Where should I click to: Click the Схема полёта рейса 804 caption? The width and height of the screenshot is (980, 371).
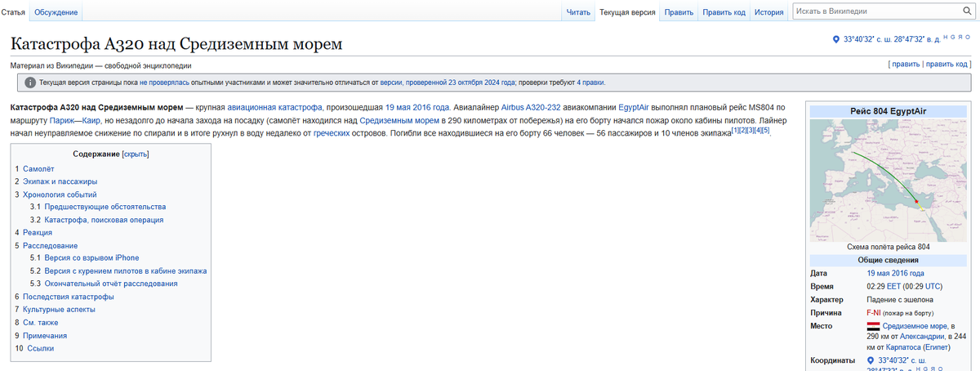[888, 247]
